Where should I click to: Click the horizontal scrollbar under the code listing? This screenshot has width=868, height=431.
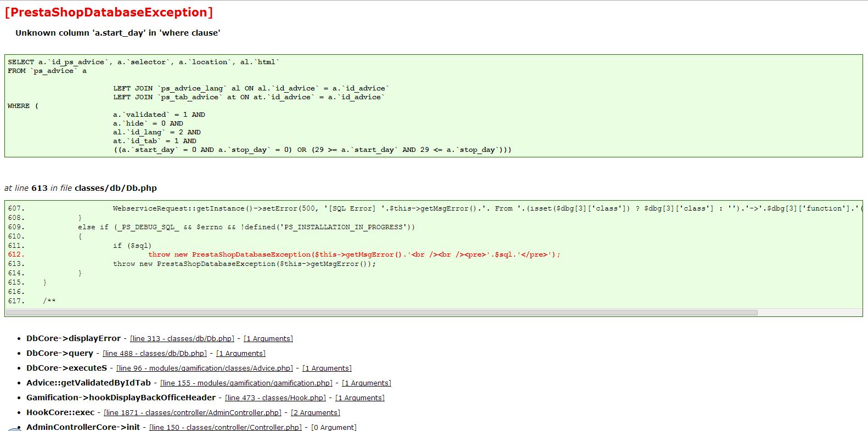[x=381, y=313]
